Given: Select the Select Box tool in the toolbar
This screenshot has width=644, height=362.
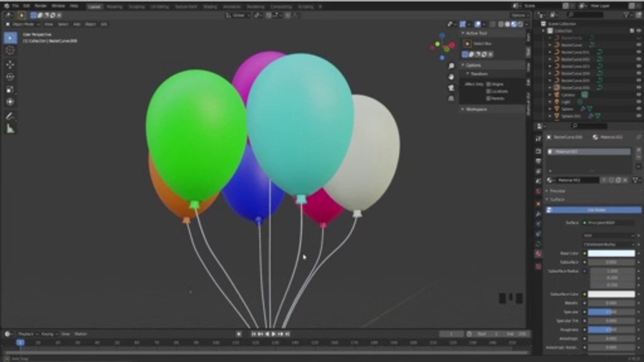Looking at the screenshot, I should pyautogui.click(x=11, y=38).
